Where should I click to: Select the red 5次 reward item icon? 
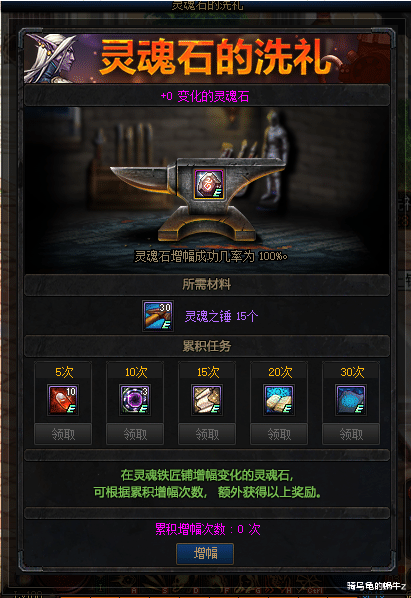coord(63,400)
